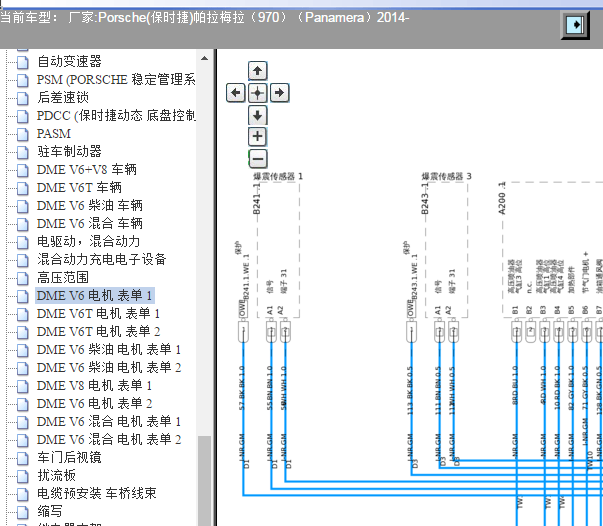The height and width of the screenshot is (526, 603).
Task: Select 车门后视镜 entry
Action: 69,458
